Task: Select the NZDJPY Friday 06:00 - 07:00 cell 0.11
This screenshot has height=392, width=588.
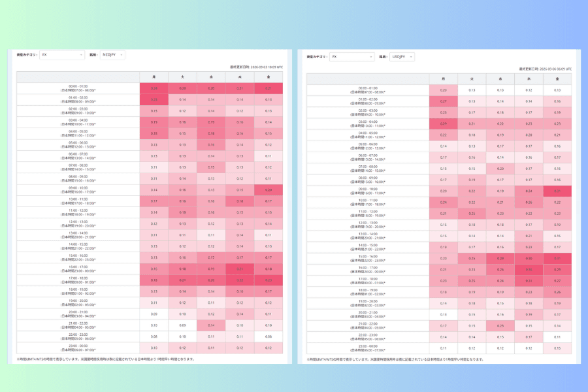Action: pos(269,156)
